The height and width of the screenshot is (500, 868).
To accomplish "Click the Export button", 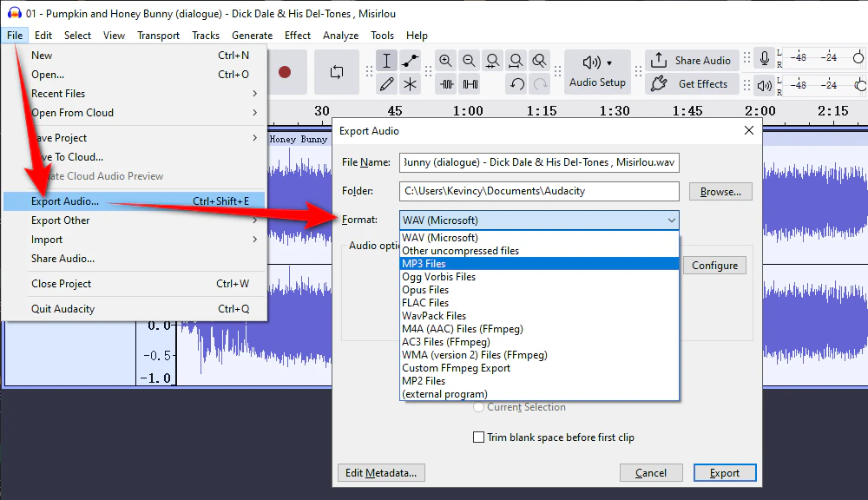I will 725,473.
